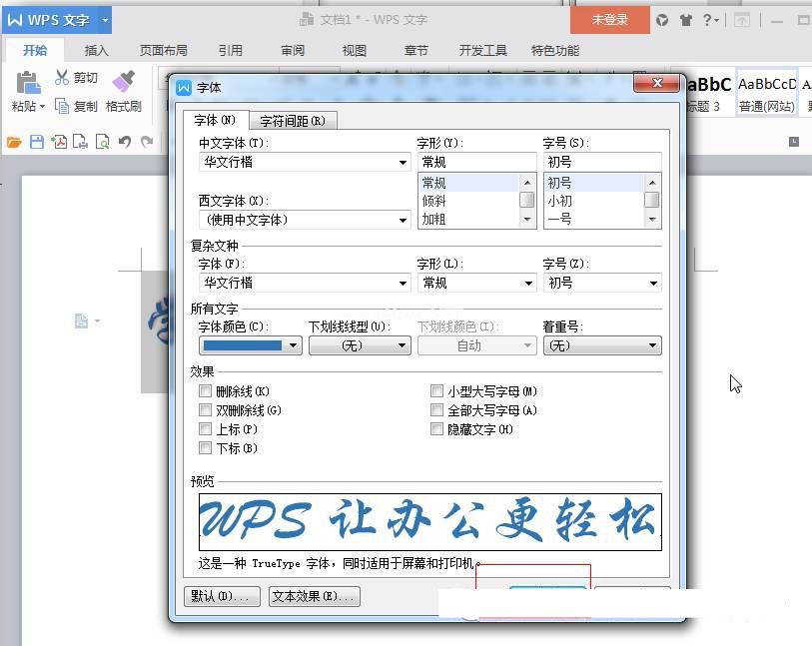
Task: Open the 下划线线型 underline style dropdown
Action: 403,345
